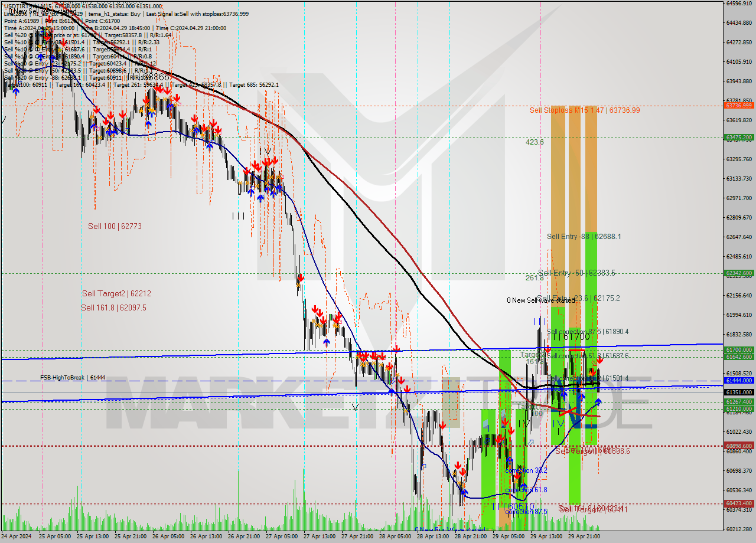Click the '27 Apr 05:00' time axis label

pos(282,537)
